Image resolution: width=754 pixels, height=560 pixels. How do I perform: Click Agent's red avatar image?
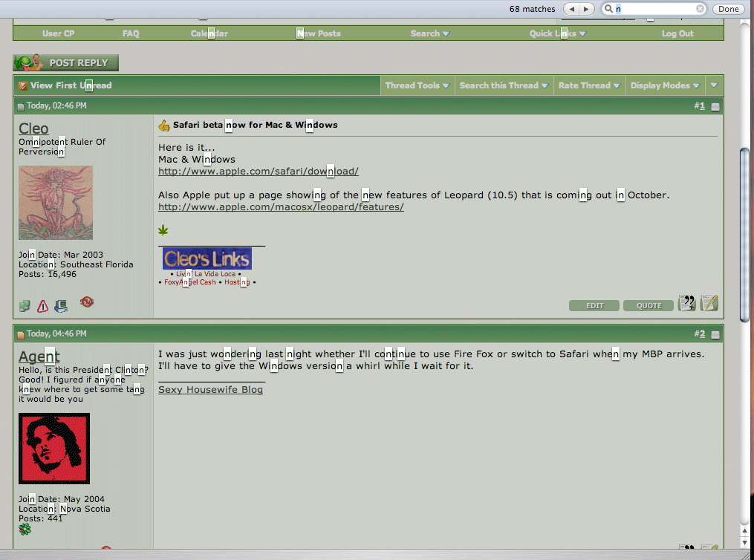pos(54,449)
